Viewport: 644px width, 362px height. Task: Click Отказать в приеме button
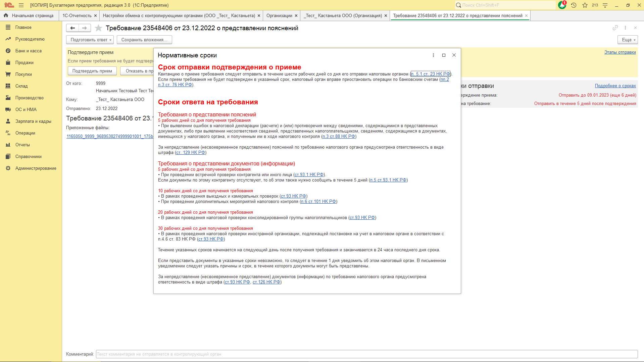coord(137,71)
